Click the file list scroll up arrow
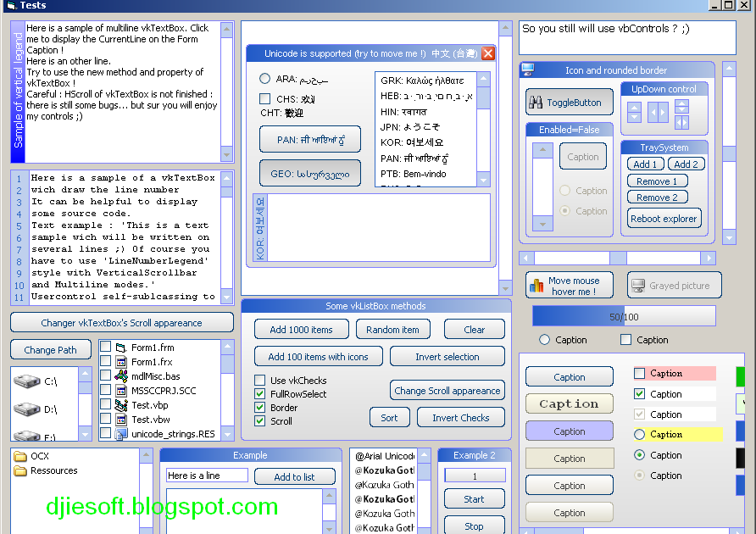The image size is (756, 534). pos(227,347)
